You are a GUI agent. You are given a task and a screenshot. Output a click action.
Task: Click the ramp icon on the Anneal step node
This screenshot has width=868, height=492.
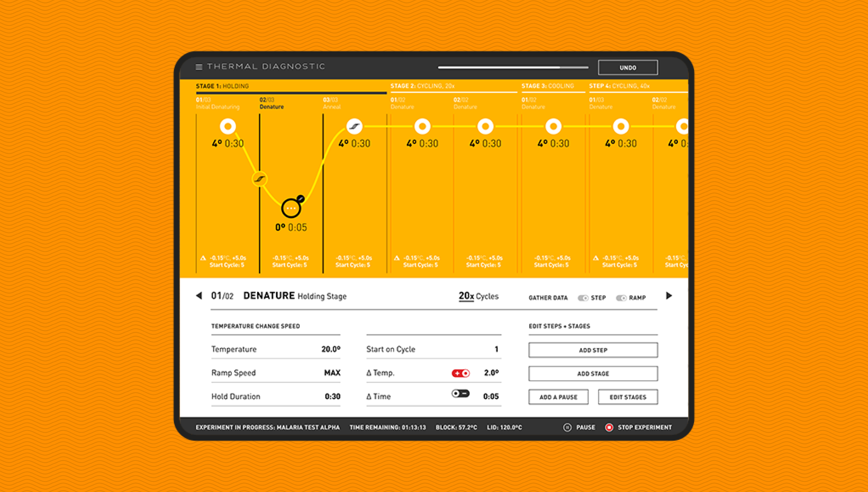(354, 126)
